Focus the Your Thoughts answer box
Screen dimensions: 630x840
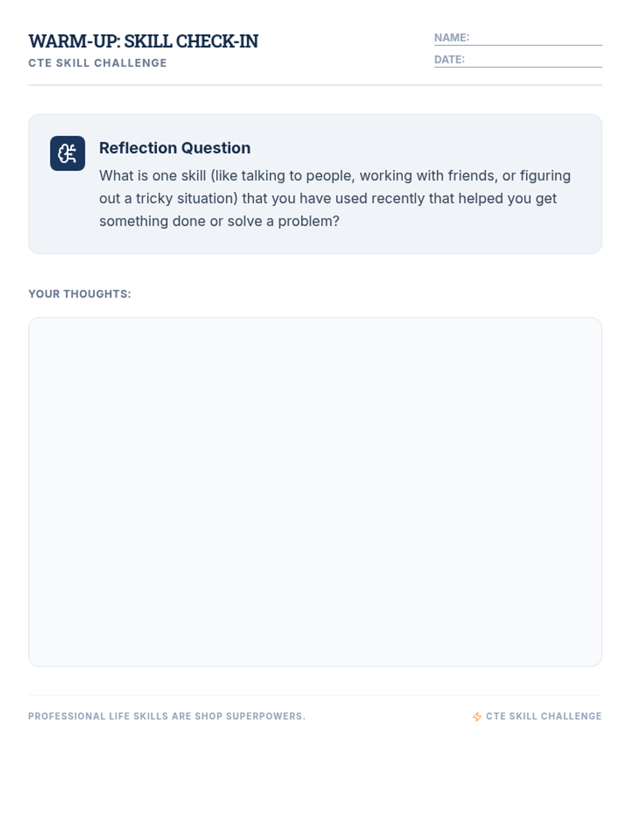[315, 491]
